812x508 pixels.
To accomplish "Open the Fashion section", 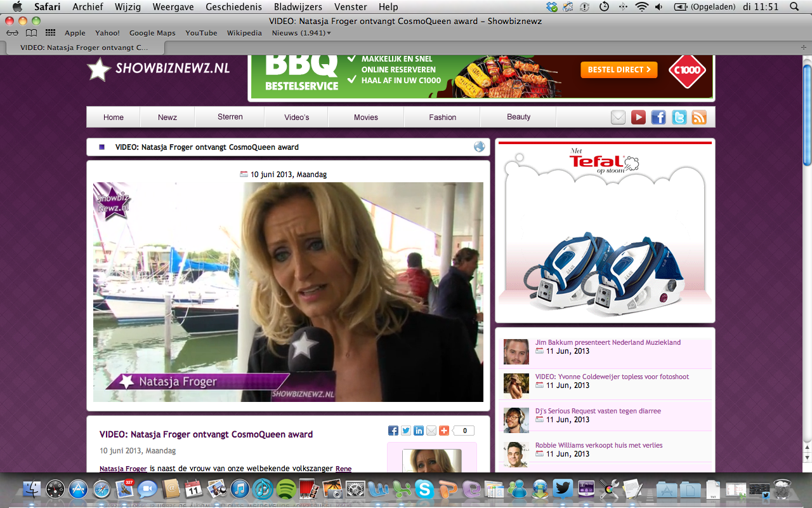I will tap(442, 117).
